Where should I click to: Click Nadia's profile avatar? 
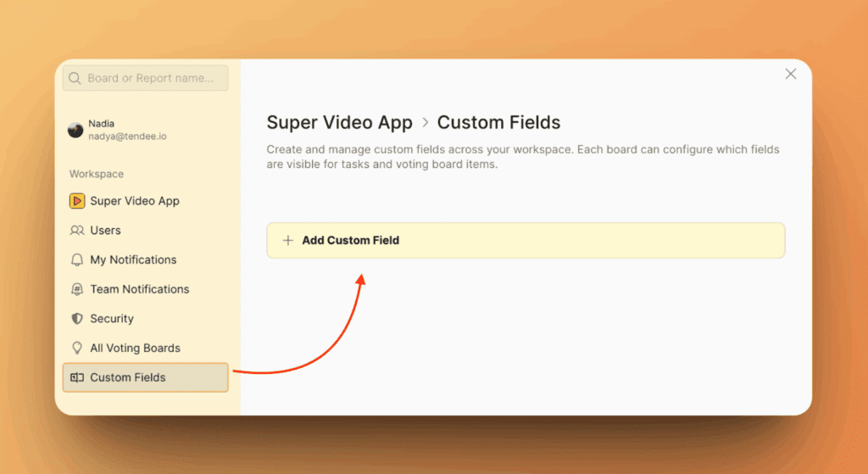(75, 130)
